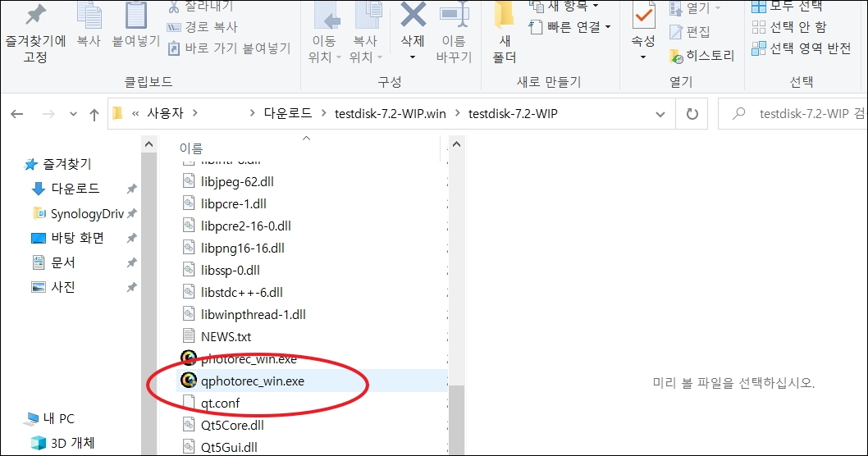Screen dimensions: 868x456
Task: Go back with the left arrow
Action: [x=17, y=114]
